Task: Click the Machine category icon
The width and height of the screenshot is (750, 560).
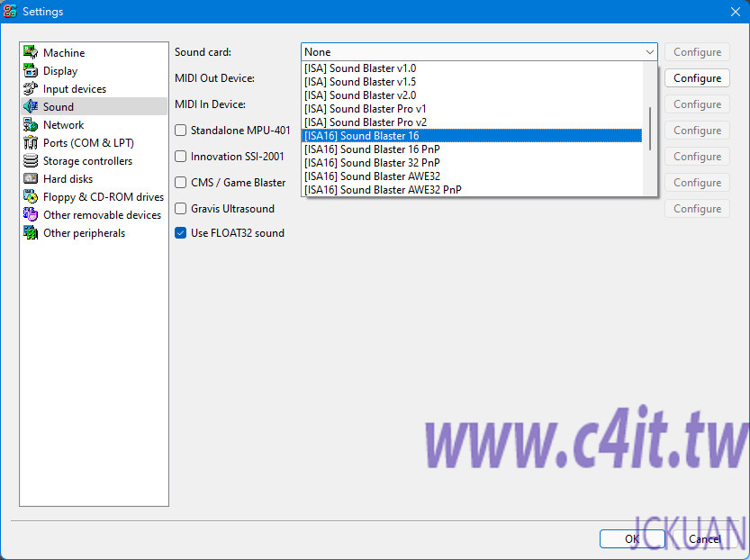Action: [x=31, y=52]
